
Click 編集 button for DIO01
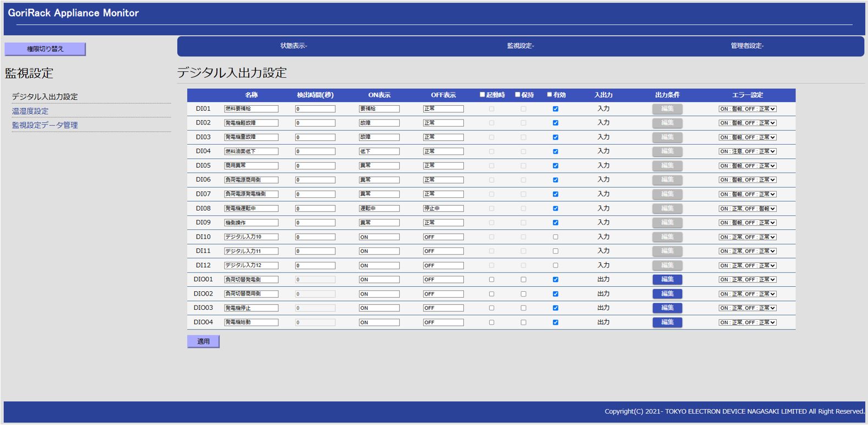pos(667,280)
